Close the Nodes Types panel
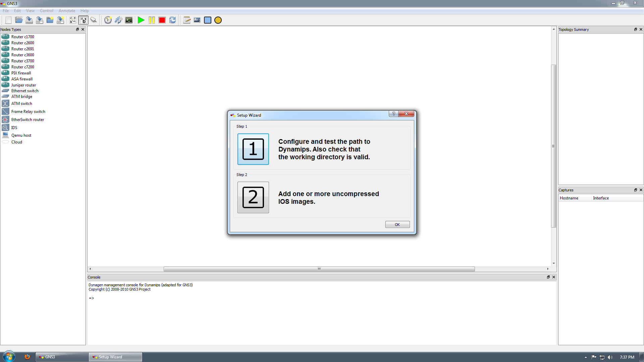Image resolution: width=644 pixels, height=362 pixels. (x=83, y=29)
